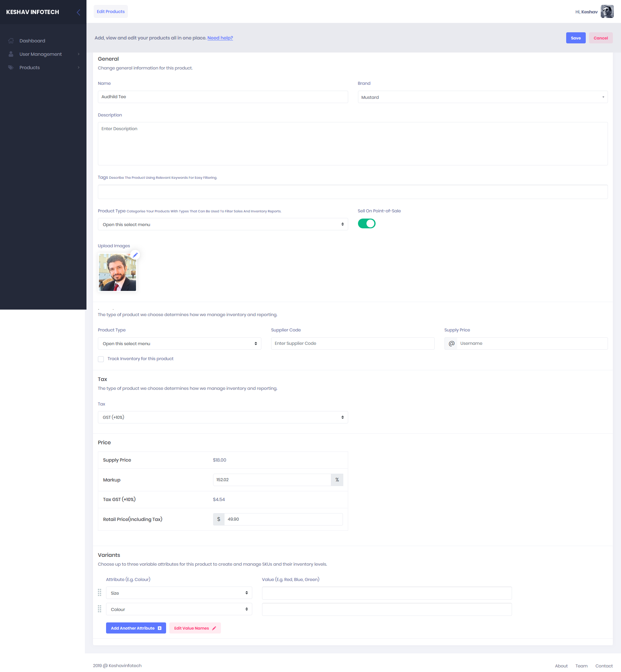Click the % addon next to Markup
The width and height of the screenshot is (621, 672).
coord(337,480)
